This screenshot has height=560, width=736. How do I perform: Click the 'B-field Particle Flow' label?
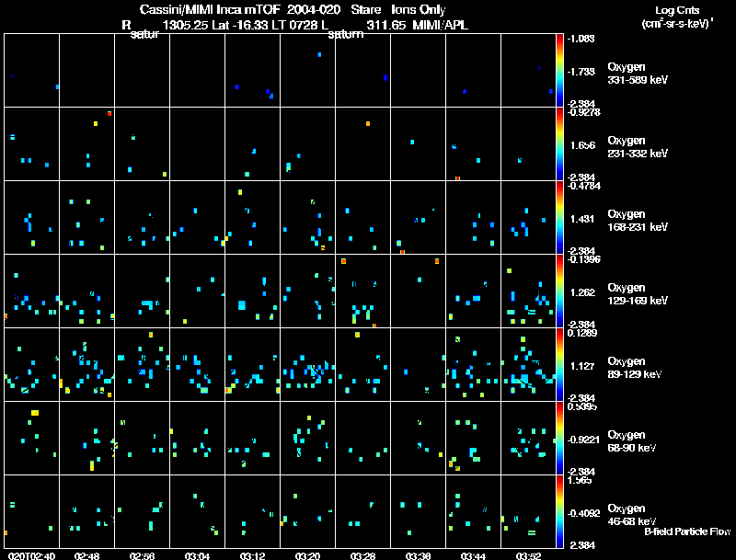tap(687, 531)
